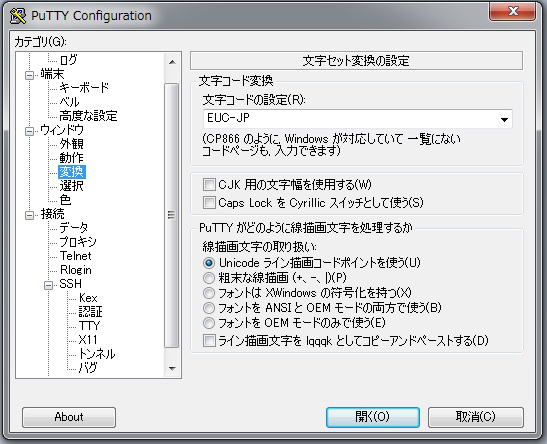Image resolution: width=547 pixels, height=444 pixels.
Task: Collapse the 端末 tree node
Action: coord(30,75)
